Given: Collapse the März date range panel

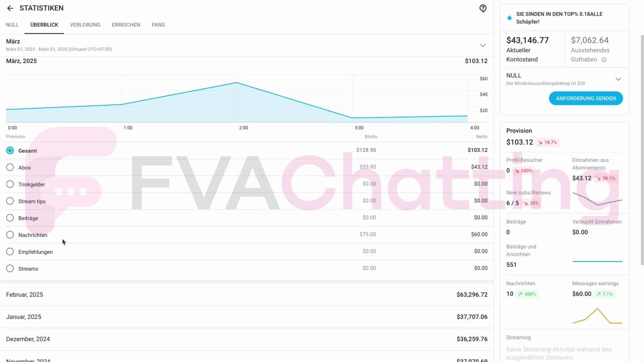Looking at the screenshot, I should pos(483,45).
